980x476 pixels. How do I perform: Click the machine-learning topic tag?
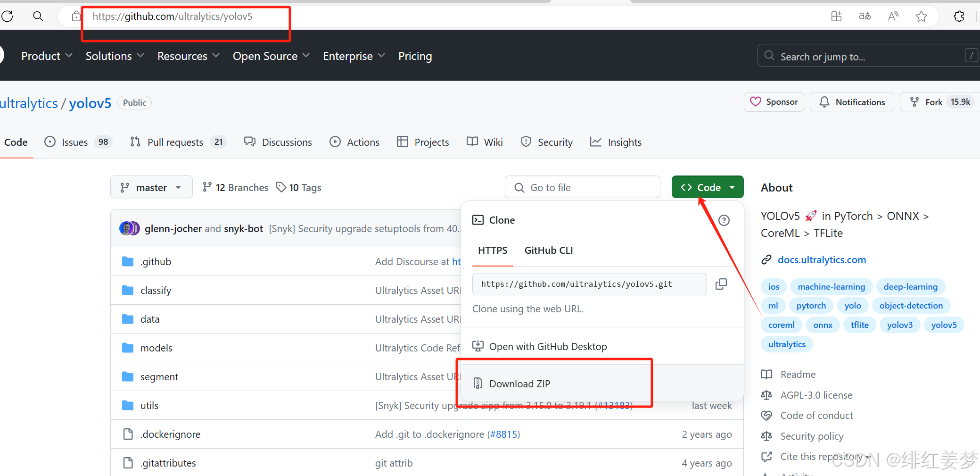coord(832,286)
